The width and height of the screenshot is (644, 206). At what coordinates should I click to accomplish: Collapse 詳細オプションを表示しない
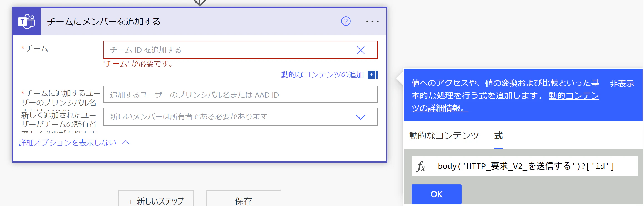74,143
